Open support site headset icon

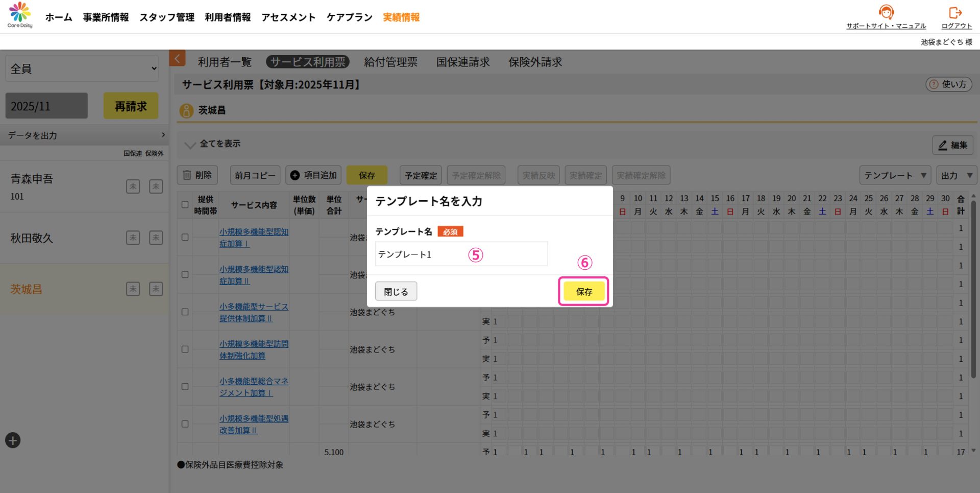click(x=886, y=12)
